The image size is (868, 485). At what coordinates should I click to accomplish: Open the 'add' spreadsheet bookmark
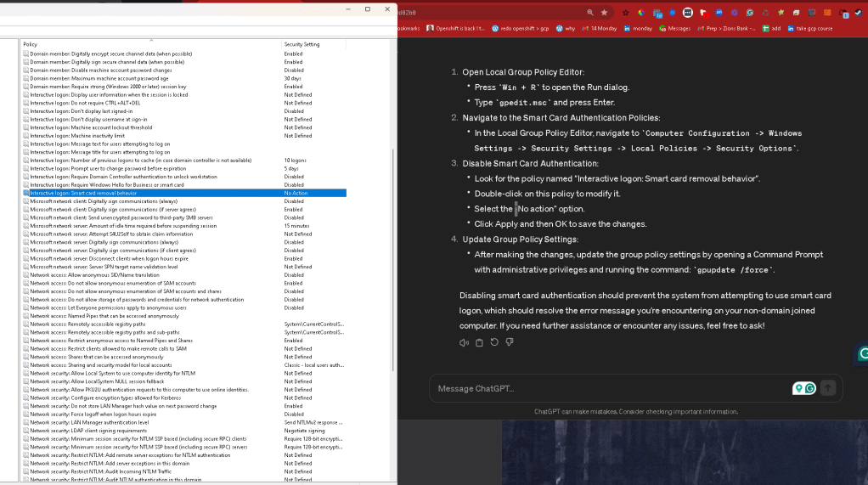tap(771, 28)
